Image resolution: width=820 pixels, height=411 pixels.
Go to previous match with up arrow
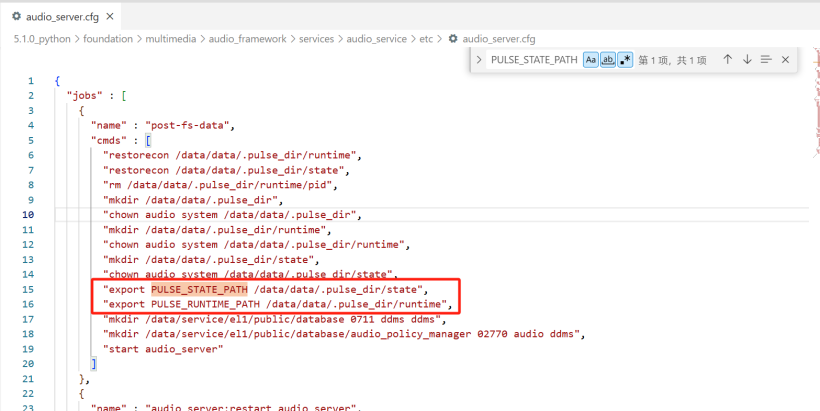(x=727, y=60)
